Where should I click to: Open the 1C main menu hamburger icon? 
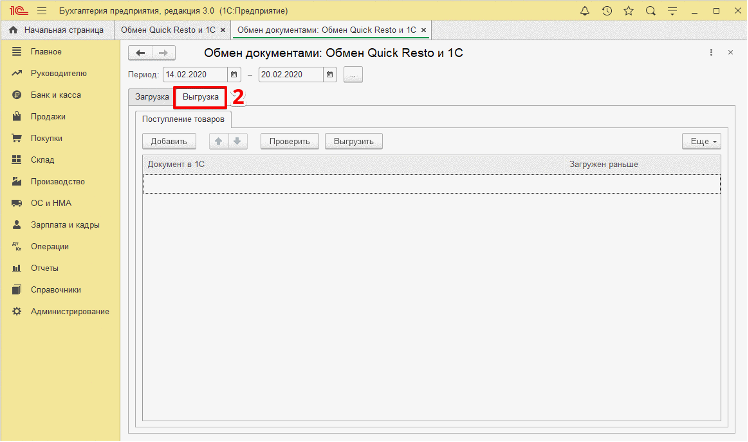(x=42, y=10)
